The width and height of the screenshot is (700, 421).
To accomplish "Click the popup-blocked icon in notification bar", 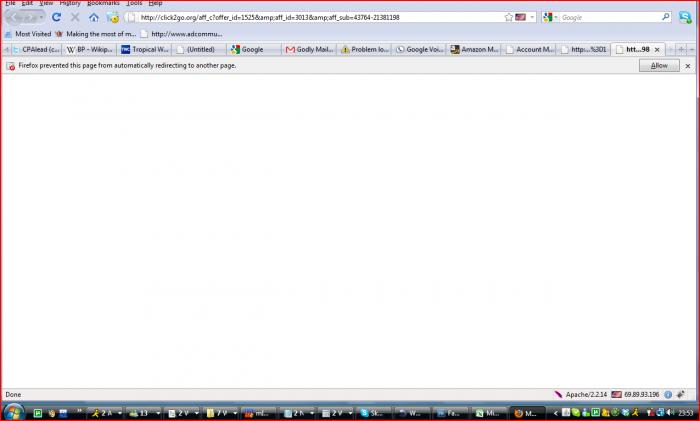I will [11, 66].
